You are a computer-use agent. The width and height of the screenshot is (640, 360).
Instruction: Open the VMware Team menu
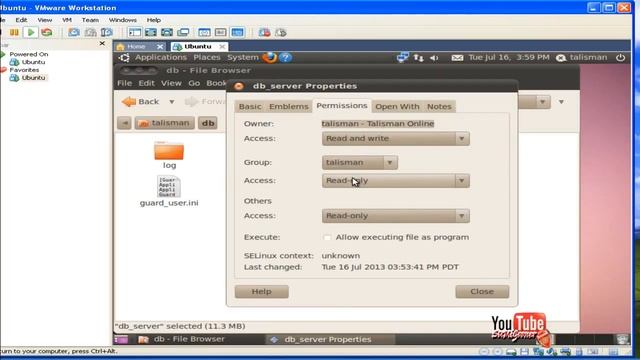point(90,20)
